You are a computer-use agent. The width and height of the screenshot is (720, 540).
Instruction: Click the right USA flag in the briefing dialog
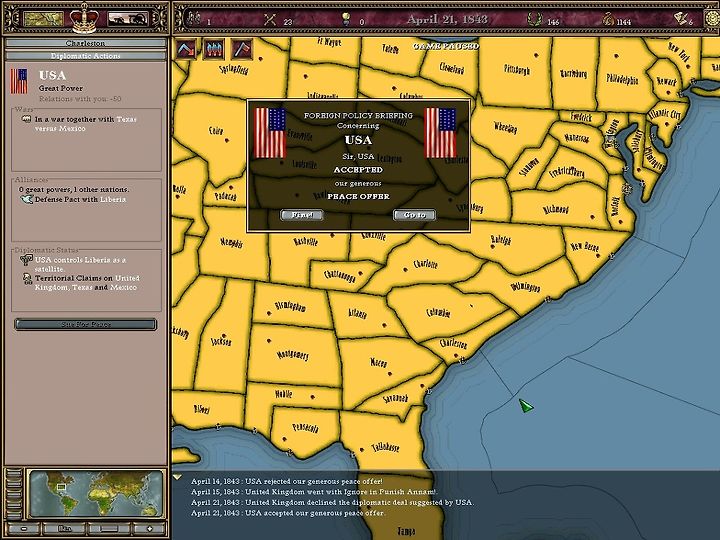440,133
